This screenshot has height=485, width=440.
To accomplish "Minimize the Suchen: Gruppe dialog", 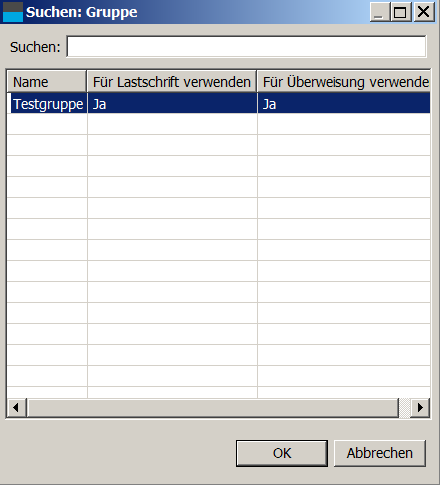I will [x=379, y=12].
